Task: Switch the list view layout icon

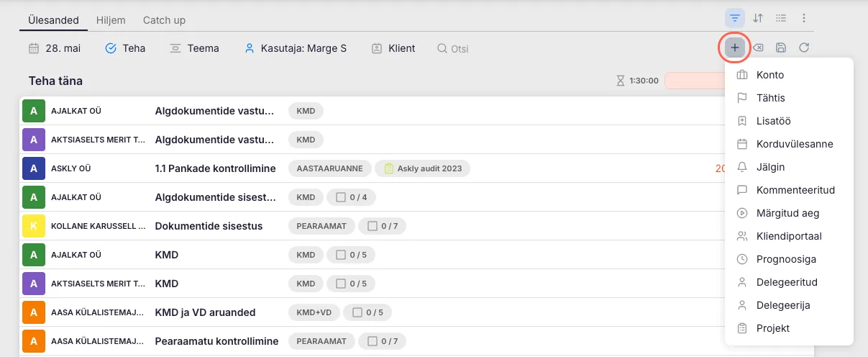Action: point(781,18)
